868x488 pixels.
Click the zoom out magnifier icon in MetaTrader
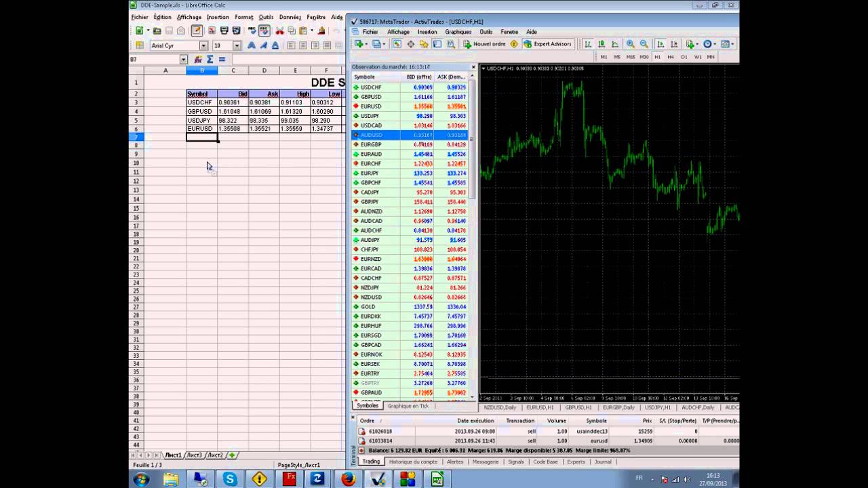click(644, 44)
